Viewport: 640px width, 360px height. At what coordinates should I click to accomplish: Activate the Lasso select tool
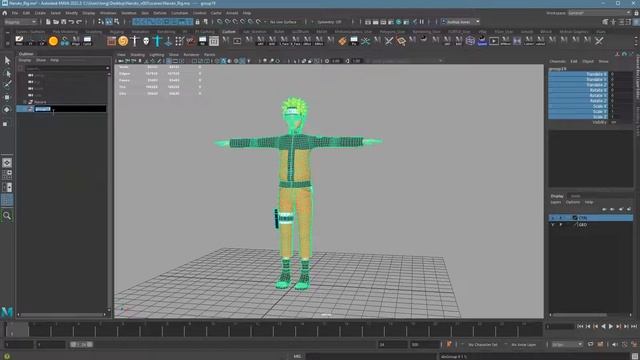click(7, 73)
